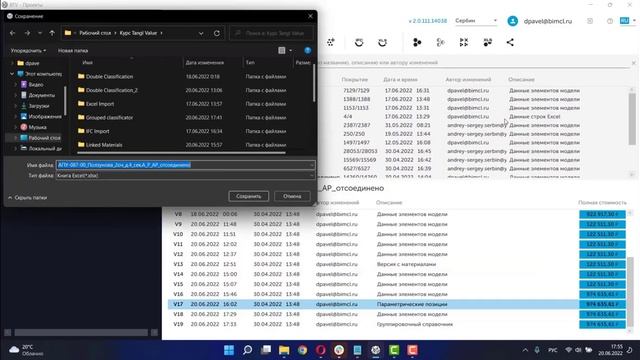Click the Новая папка button
The image size is (640, 360).
point(73,51)
